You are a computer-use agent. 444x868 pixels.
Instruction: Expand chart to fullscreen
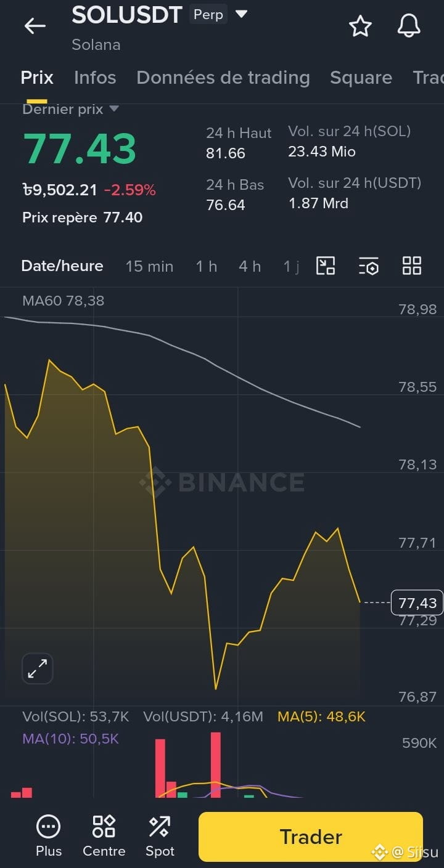[38, 668]
